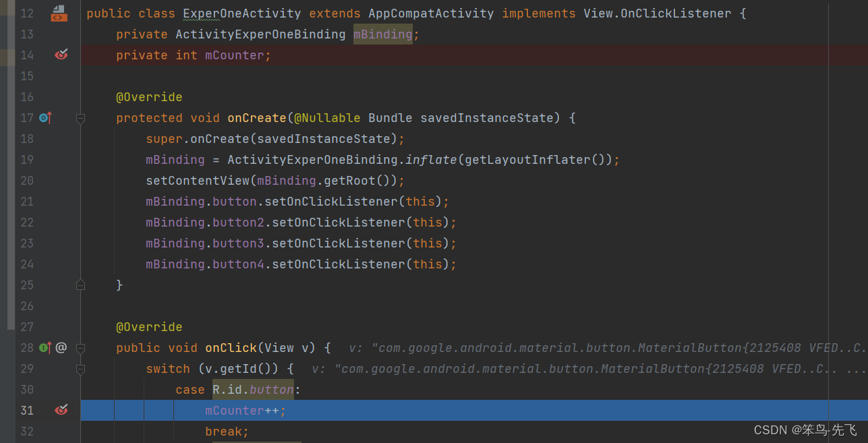The height and width of the screenshot is (443, 868).
Task: Click the @Override annotation above onClick
Action: (x=149, y=327)
